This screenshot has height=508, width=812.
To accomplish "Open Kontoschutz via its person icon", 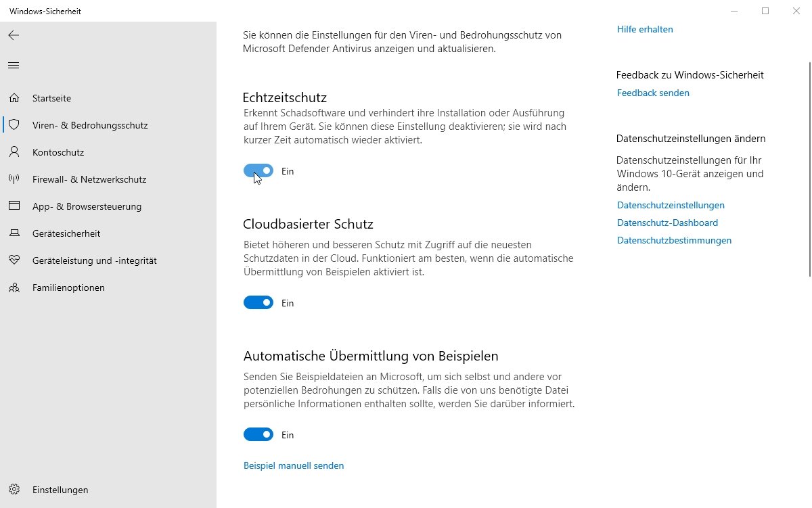I will coord(14,152).
